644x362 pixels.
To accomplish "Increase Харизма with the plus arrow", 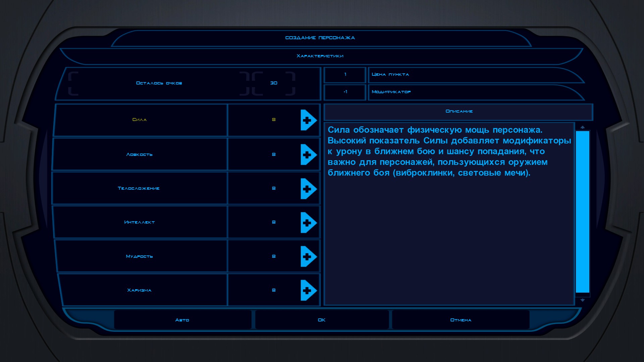I will point(309,290).
